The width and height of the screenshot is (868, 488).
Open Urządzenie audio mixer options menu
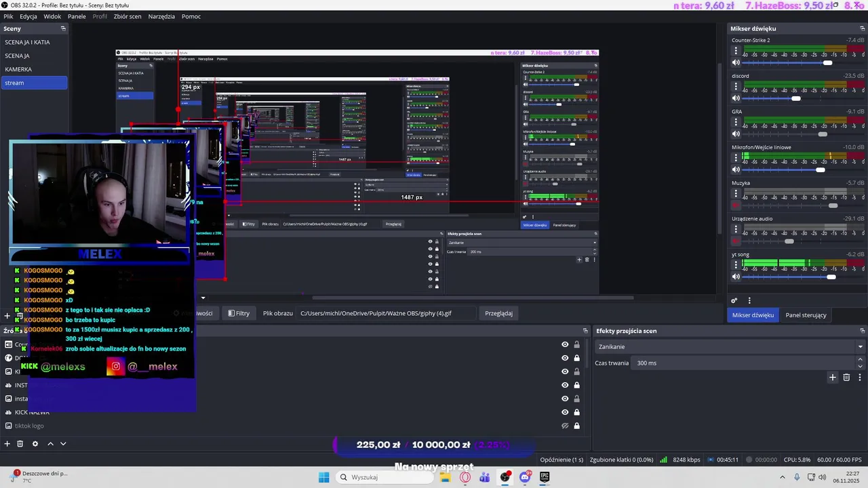coord(736,230)
